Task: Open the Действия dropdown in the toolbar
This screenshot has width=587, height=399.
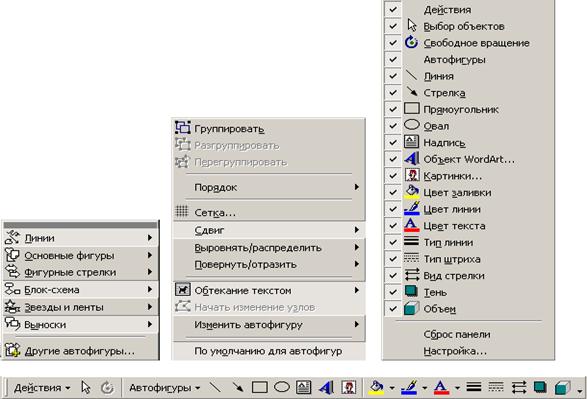Action: coord(42,388)
